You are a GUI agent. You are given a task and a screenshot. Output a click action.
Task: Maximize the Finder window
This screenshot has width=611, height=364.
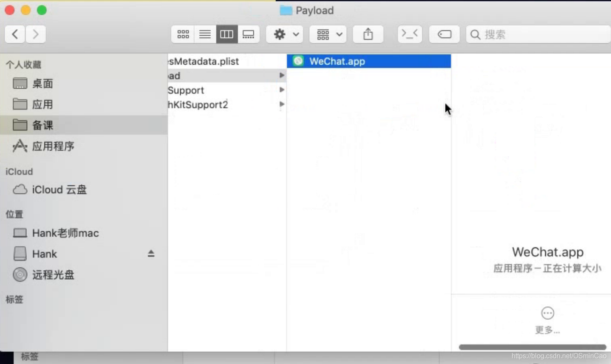[x=42, y=10]
